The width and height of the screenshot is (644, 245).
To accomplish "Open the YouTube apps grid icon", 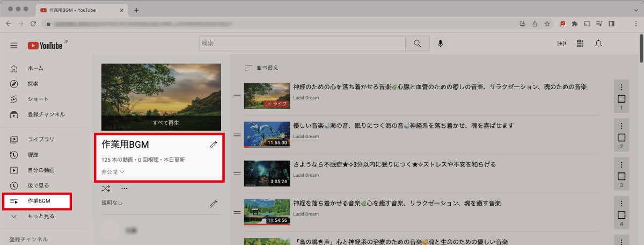I will [580, 44].
